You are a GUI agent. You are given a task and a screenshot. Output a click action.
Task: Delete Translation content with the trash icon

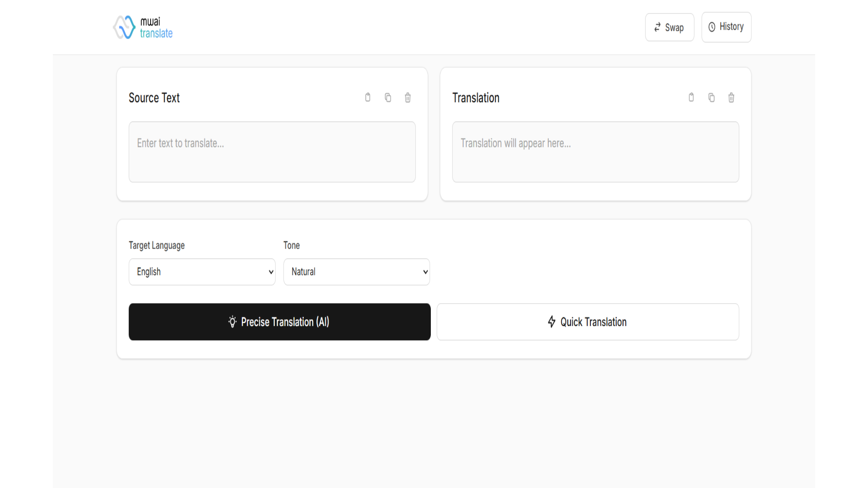tap(731, 98)
